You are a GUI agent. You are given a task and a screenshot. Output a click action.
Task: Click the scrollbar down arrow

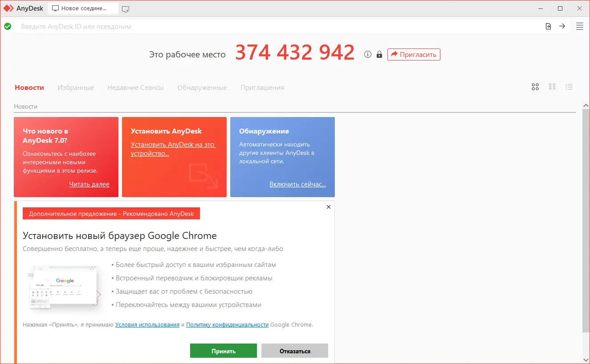pyautogui.click(x=586, y=359)
